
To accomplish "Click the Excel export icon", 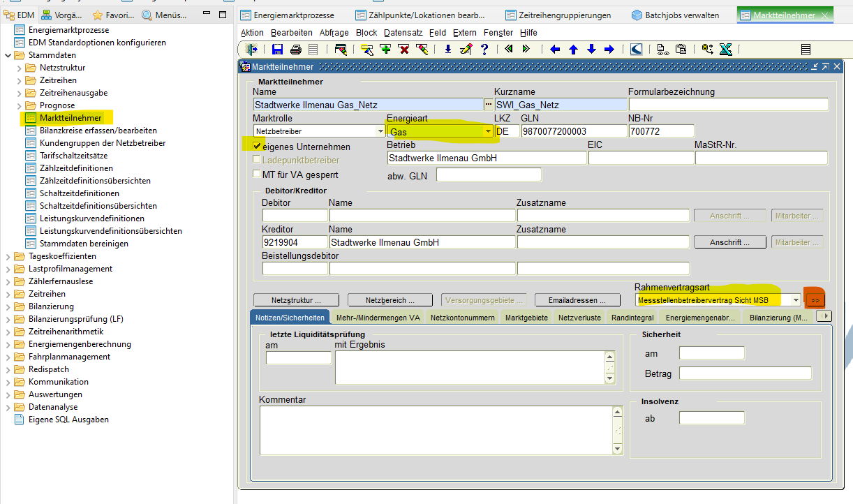I will 725,50.
